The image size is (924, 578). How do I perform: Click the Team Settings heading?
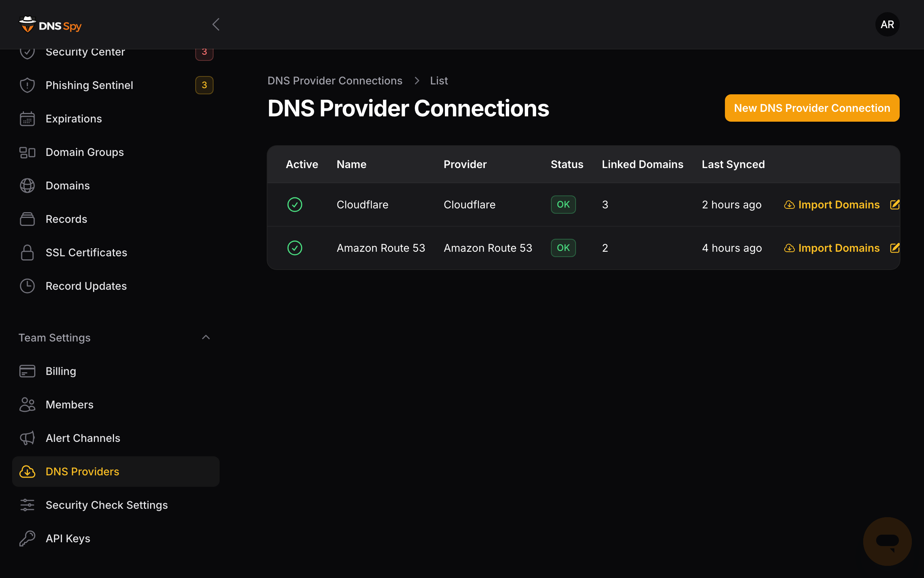(x=55, y=338)
